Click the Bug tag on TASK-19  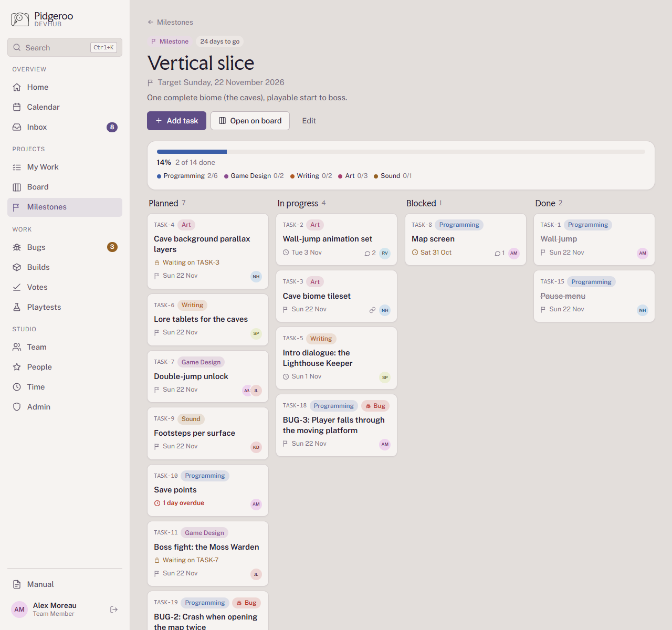point(246,603)
